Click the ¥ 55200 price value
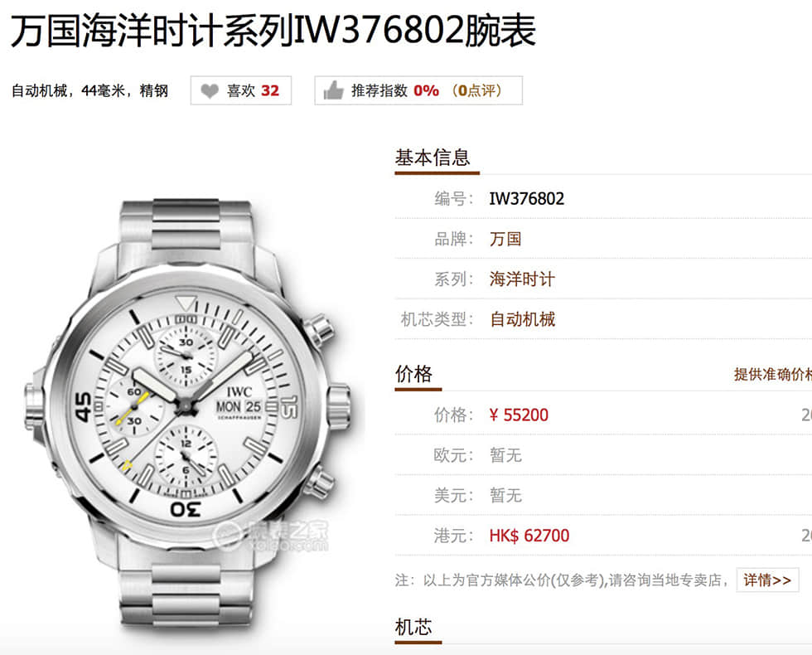This screenshot has height=655, width=812. (519, 415)
